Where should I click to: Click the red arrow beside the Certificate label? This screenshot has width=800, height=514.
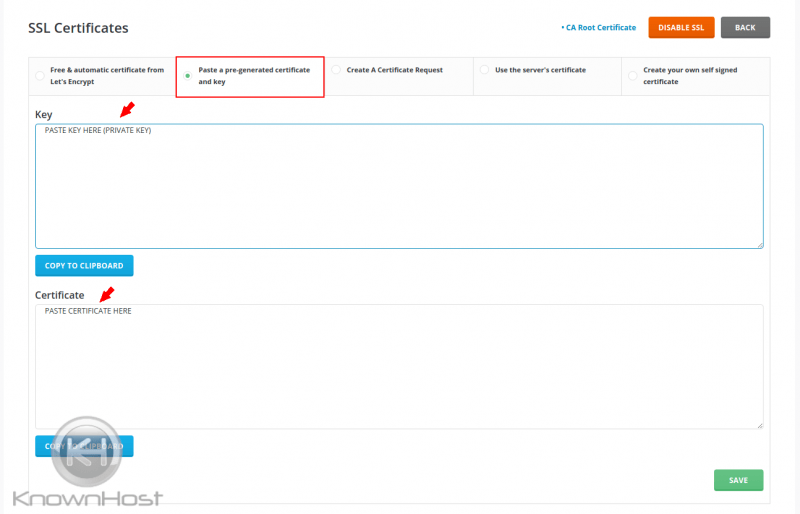[106, 293]
